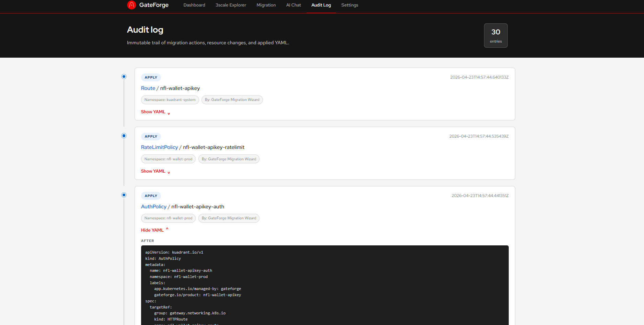Click the APPLY badge on Route entry
The height and width of the screenshot is (325, 644).
coord(151,78)
